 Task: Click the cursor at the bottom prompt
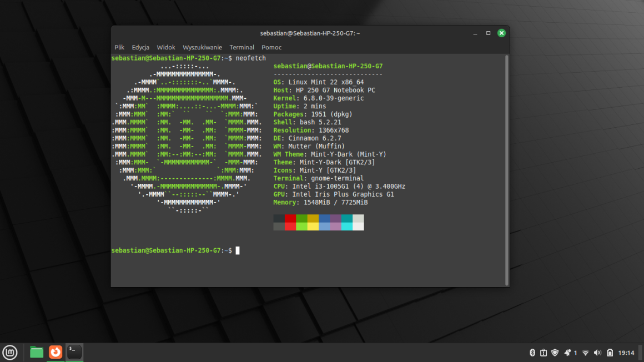238,250
